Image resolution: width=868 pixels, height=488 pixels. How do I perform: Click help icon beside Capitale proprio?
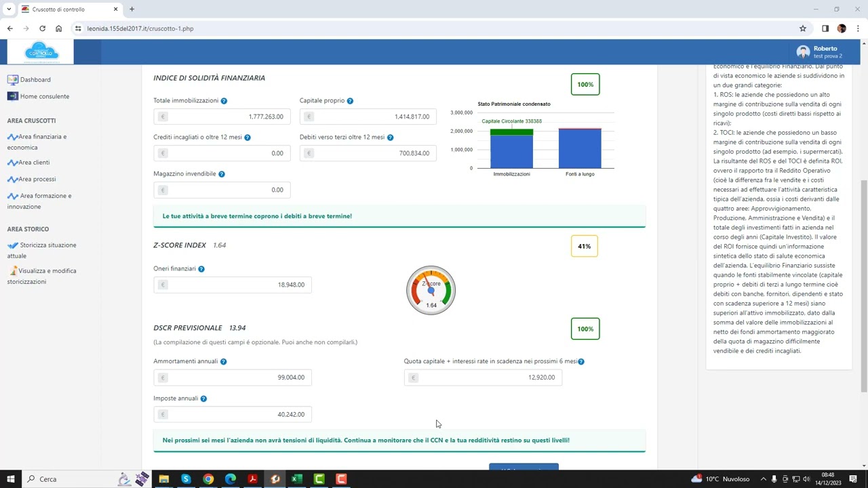click(x=350, y=101)
